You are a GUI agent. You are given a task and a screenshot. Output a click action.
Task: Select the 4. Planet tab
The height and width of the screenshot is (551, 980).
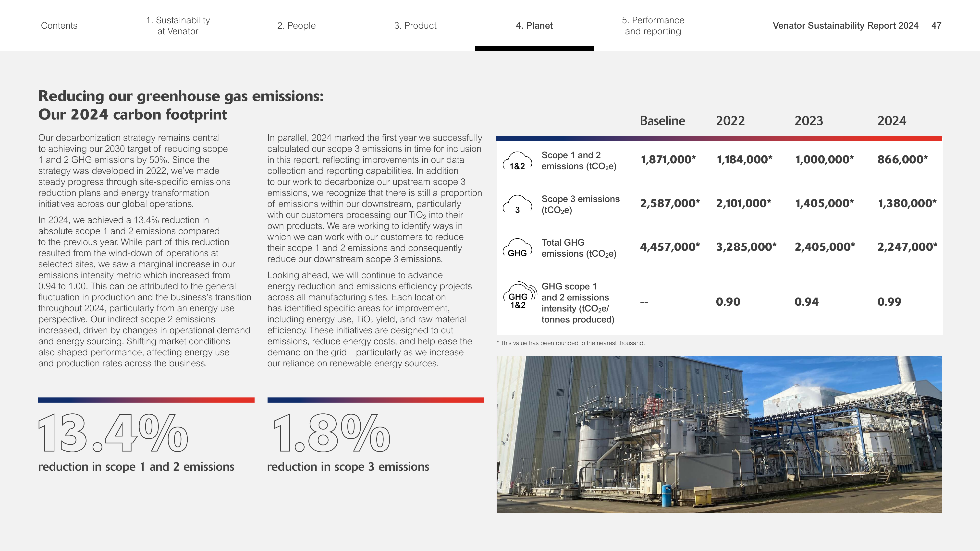534,25
